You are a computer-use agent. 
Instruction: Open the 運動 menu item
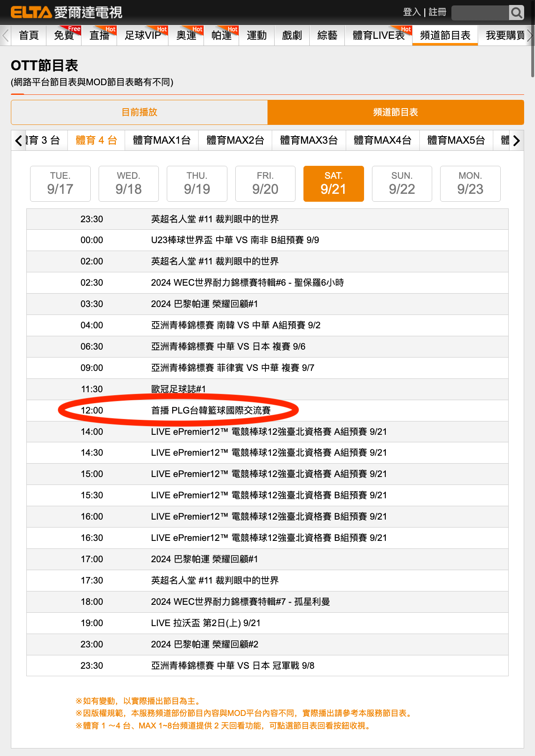tap(257, 36)
